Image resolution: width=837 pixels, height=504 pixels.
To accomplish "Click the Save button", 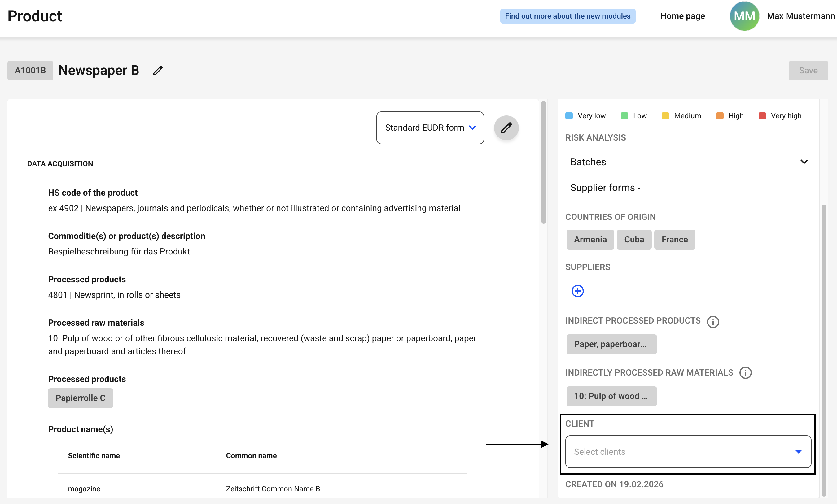I will [x=808, y=71].
